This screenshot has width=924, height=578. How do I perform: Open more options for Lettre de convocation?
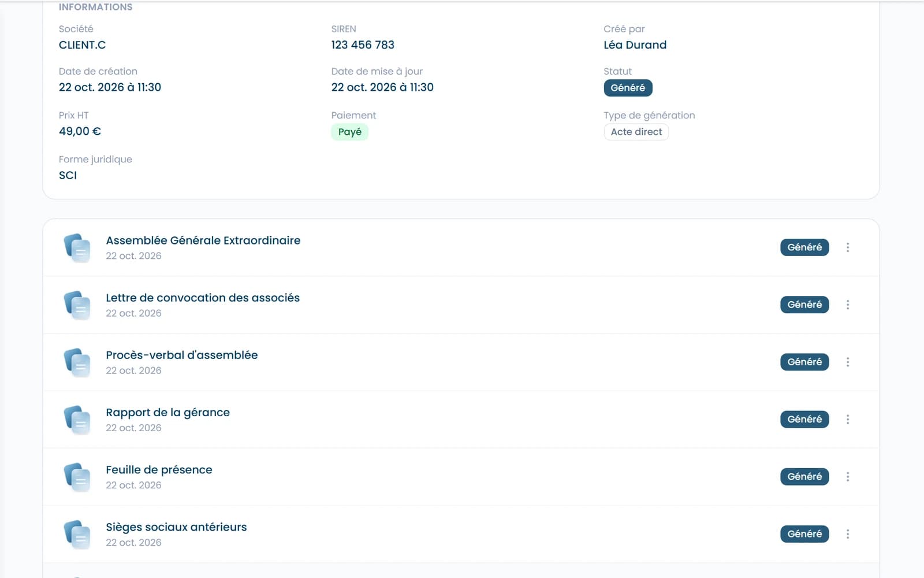(x=848, y=305)
